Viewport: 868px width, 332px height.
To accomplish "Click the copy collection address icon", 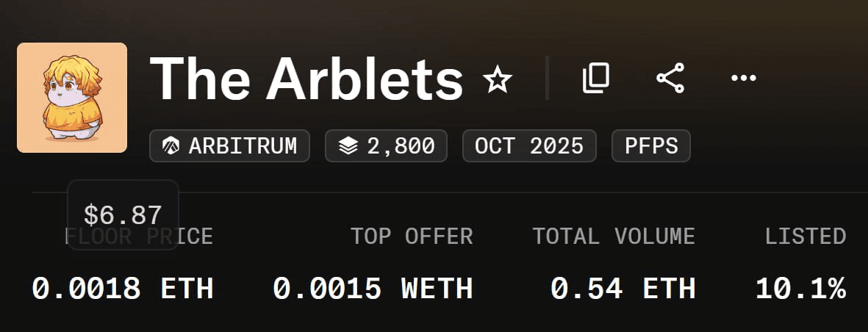I will coord(596,78).
